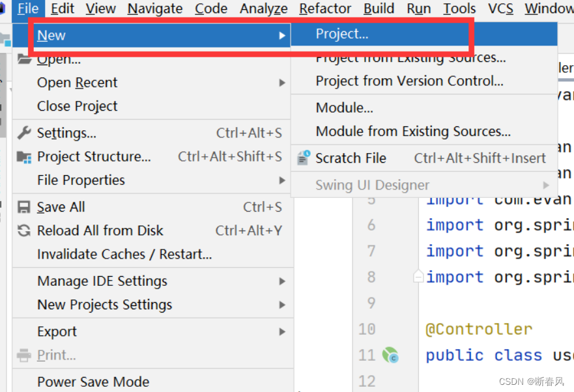The image size is (574, 392).
Task: Select Project... in the New submenu
Action: tap(342, 34)
